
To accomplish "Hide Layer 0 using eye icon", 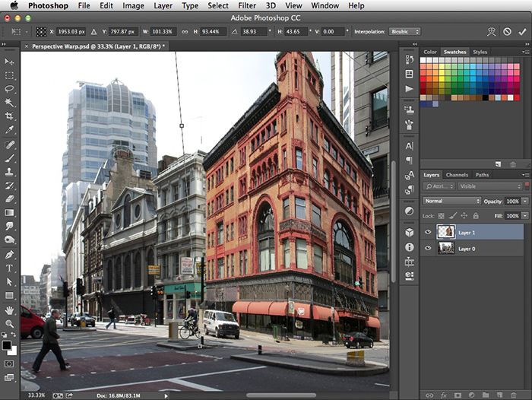I will (x=428, y=248).
